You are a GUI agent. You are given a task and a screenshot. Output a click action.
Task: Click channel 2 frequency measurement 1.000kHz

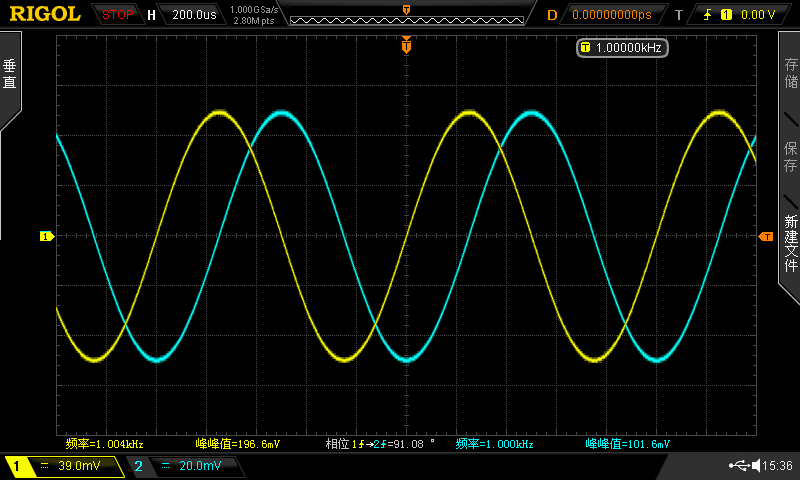[x=494, y=444]
